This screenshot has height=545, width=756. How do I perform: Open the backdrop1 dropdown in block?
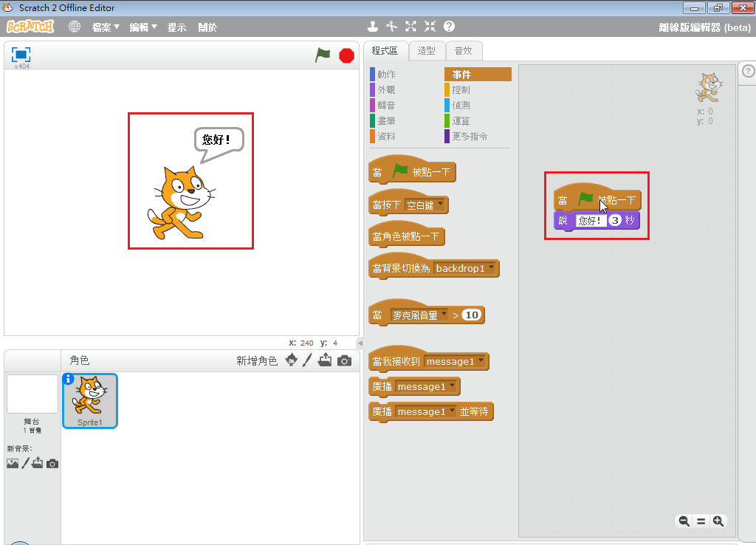coord(492,268)
